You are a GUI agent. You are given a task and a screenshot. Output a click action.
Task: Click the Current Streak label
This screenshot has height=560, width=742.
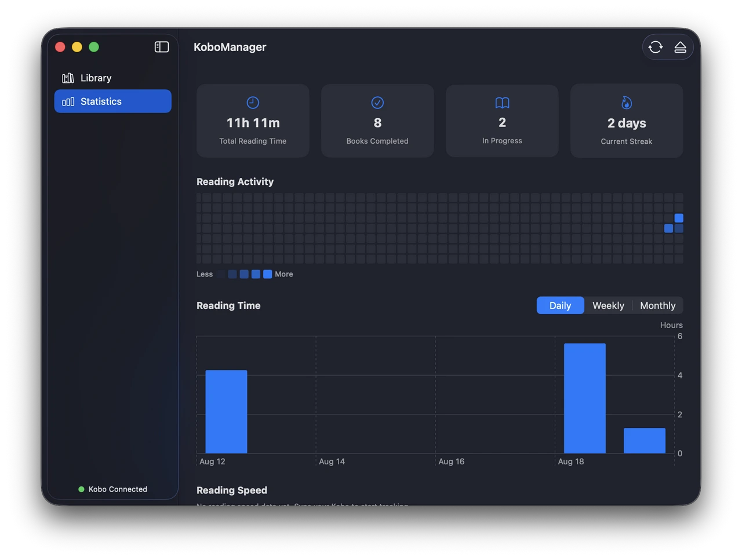click(x=627, y=141)
